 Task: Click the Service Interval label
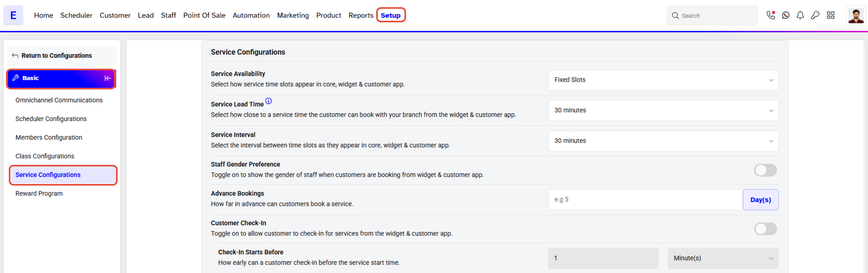coord(233,135)
